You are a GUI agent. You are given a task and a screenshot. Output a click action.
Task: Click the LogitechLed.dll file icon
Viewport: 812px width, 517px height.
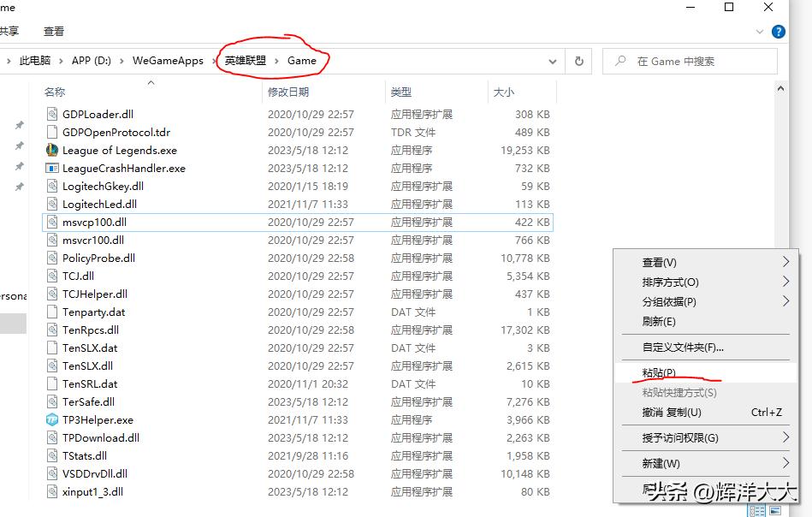tap(52, 204)
